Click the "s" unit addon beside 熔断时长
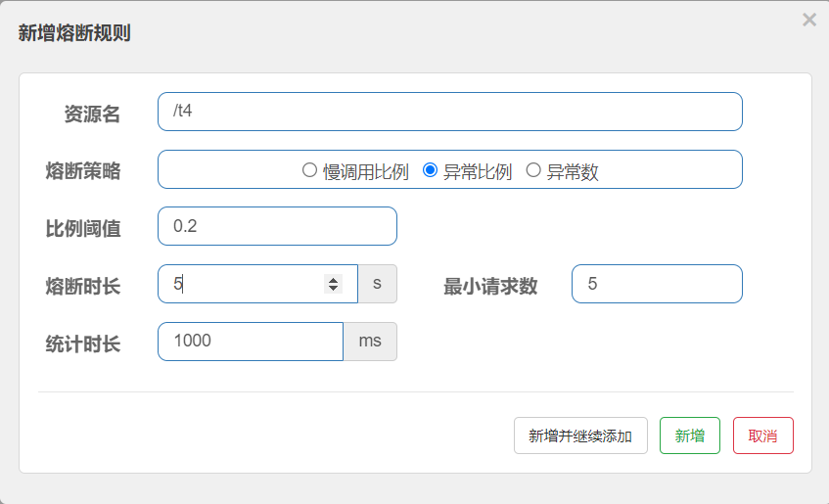 [x=377, y=284]
